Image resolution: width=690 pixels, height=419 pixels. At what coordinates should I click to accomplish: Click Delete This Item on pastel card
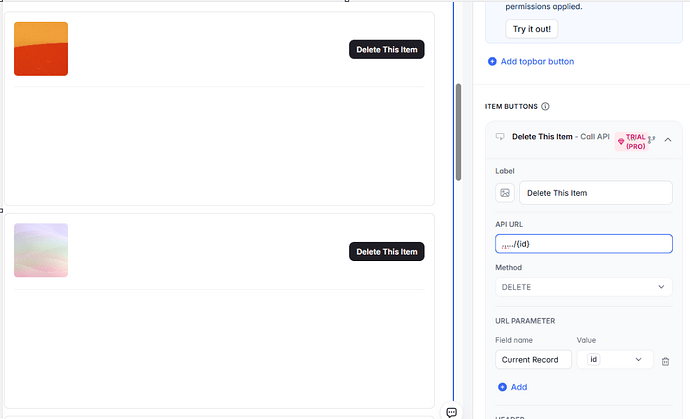click(x=386, y=252)
